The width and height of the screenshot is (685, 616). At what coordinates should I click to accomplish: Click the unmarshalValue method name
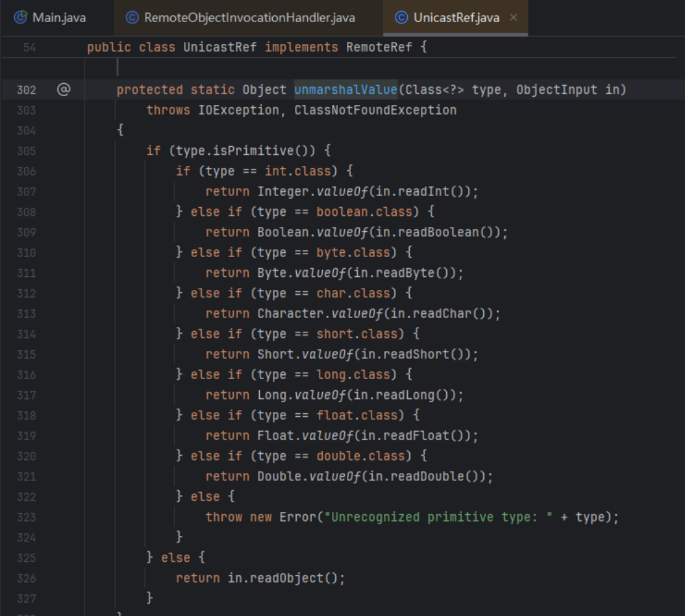(346, 90)
